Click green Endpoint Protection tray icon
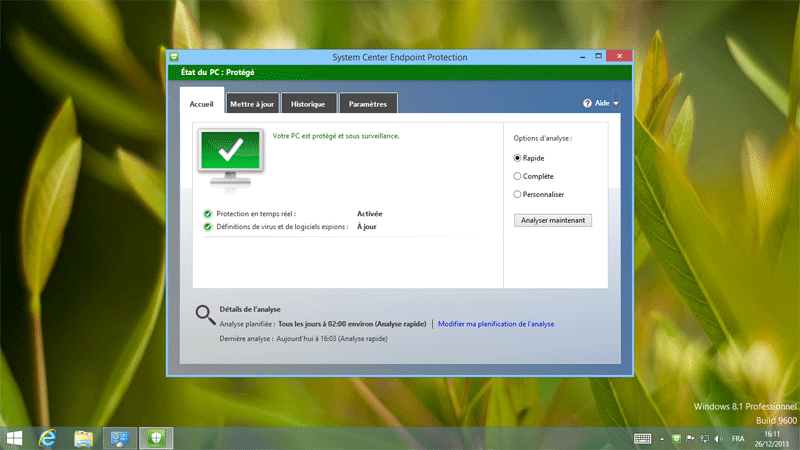 [676, 439]
